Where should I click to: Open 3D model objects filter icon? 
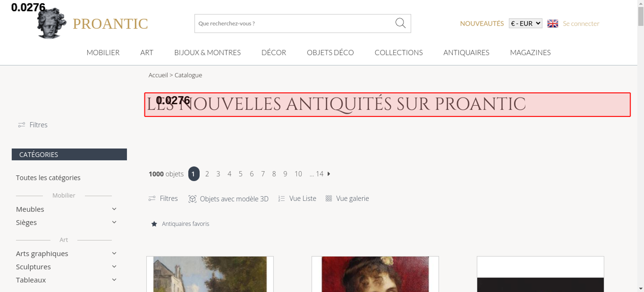192,199
